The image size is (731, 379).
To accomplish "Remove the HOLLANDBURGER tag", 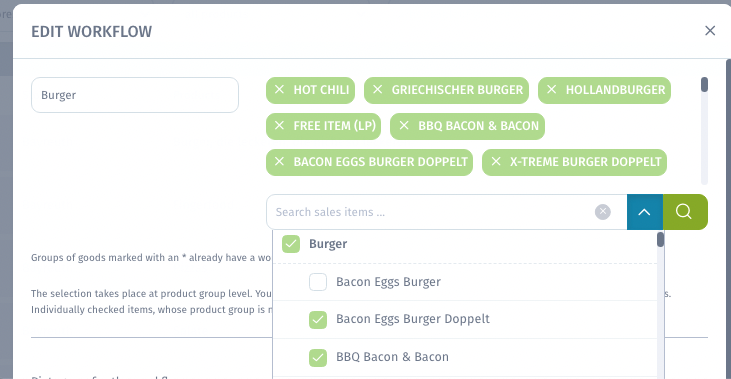I will click(551, 90).
